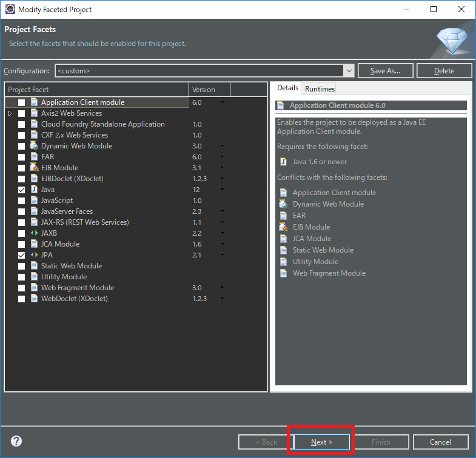Click the '1.2.3' version of WebDoclet
This screenshot has height=458, width=476.
pos(199,299)
